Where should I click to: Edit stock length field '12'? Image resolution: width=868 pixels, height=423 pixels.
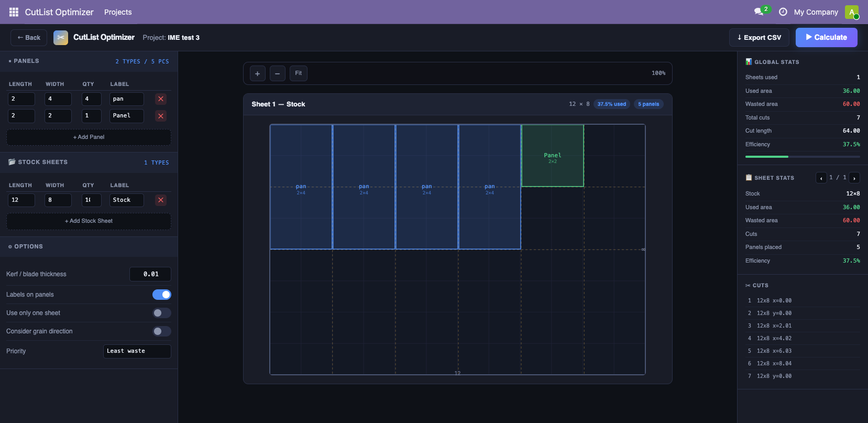21,200
